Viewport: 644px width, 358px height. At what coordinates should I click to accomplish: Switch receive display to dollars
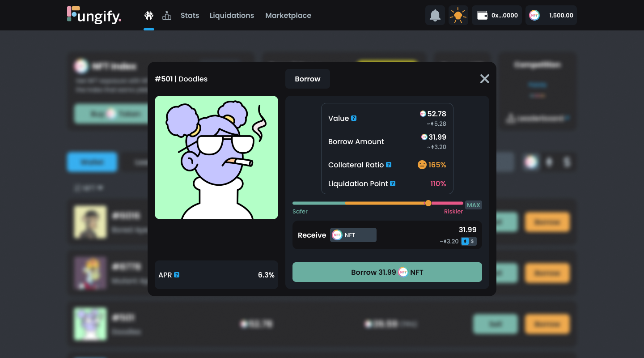[472, 241]
